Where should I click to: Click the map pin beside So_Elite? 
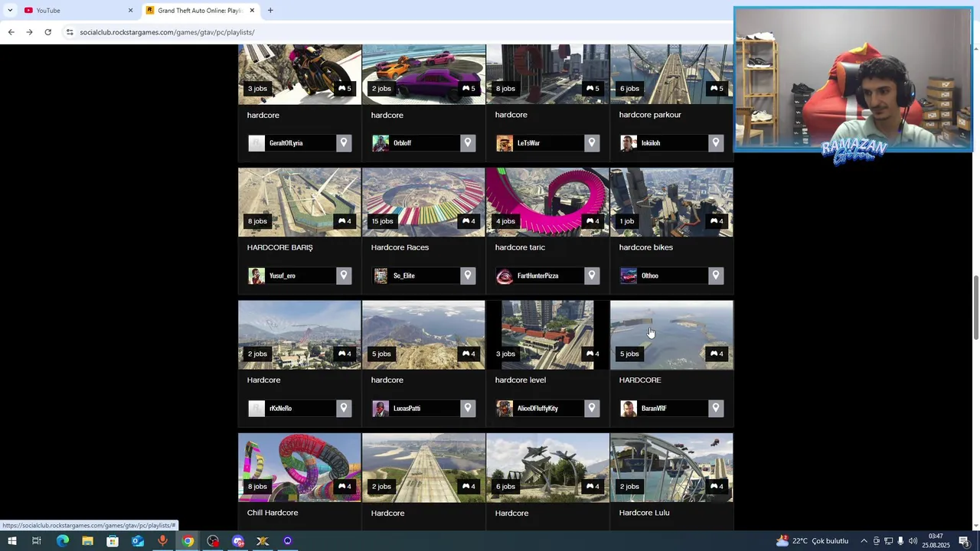(x=468, y=275)
